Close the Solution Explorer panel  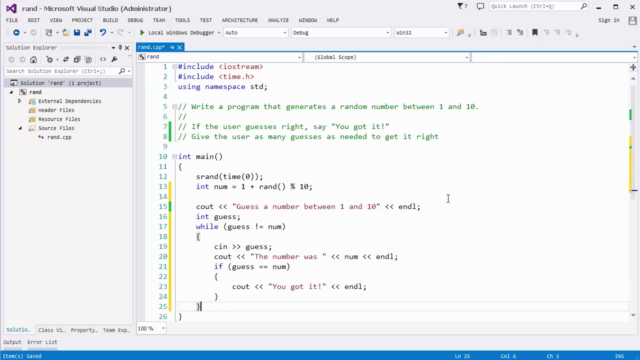point(127,48)
